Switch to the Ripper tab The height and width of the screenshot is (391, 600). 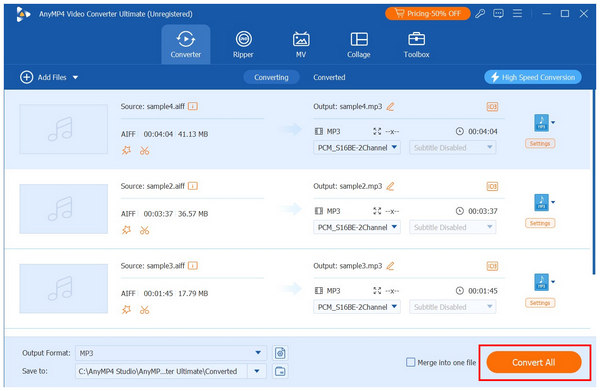coord(243,44)
